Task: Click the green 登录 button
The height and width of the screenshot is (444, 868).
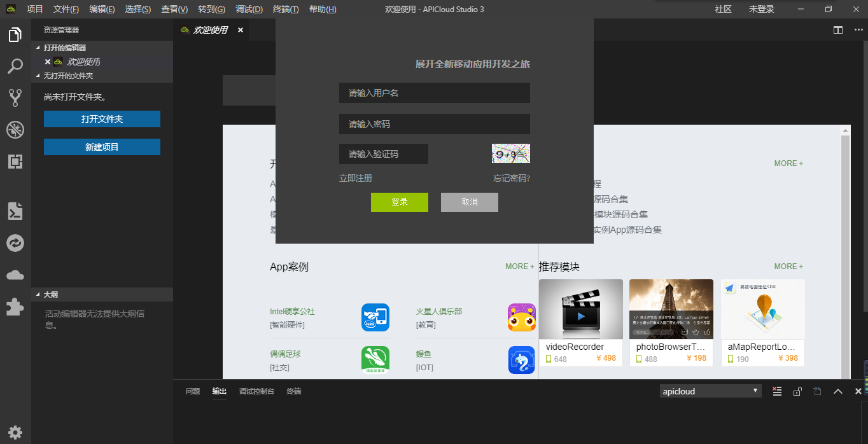Action: click(400, 202)
